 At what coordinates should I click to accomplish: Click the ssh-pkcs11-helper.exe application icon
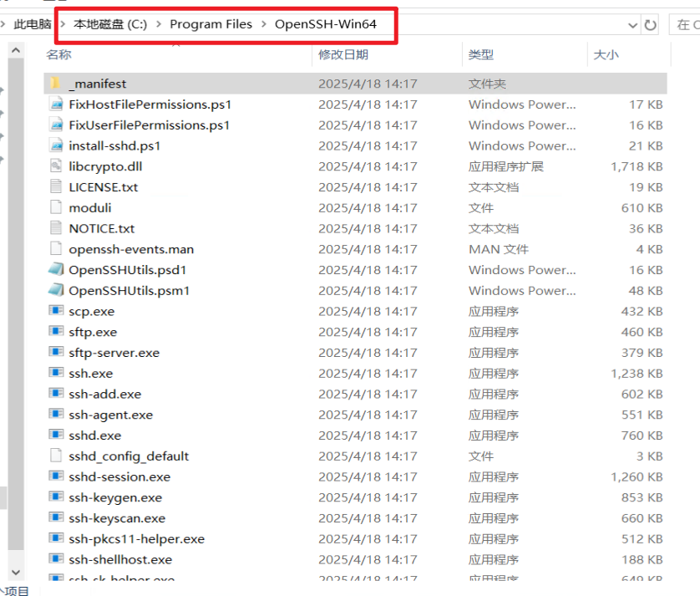pyautogui.click(x=56, y=538)
